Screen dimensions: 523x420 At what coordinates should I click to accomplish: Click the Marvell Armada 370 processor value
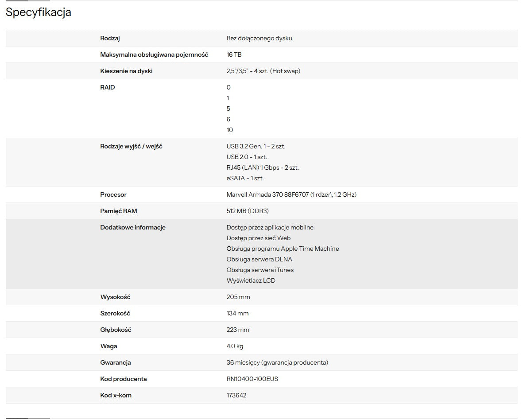[x=291, y=194]
